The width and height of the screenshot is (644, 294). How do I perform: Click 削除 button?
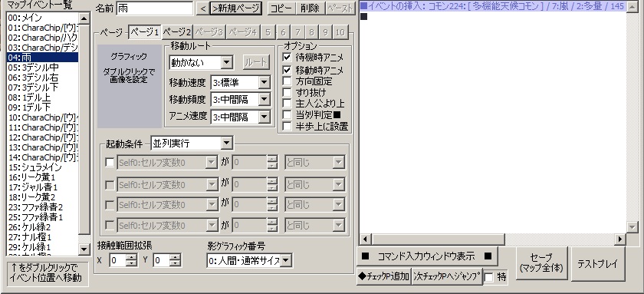[310, 8]
